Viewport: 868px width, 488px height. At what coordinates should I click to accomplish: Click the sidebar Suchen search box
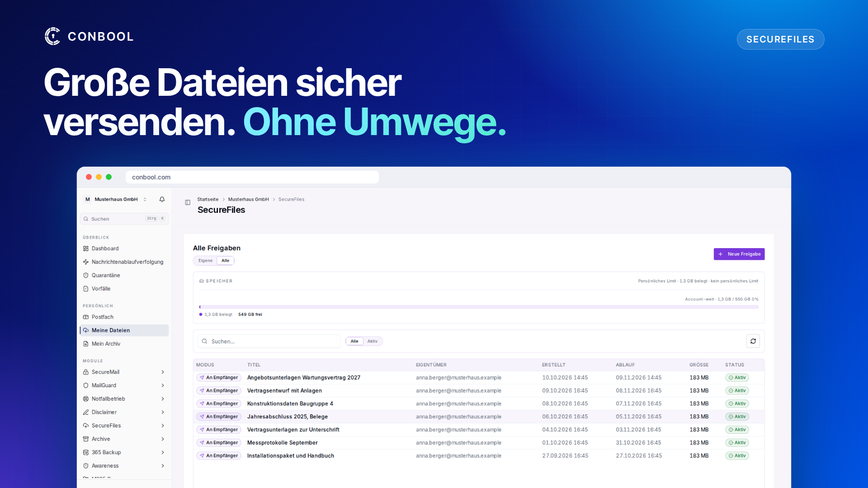point(124,219)
